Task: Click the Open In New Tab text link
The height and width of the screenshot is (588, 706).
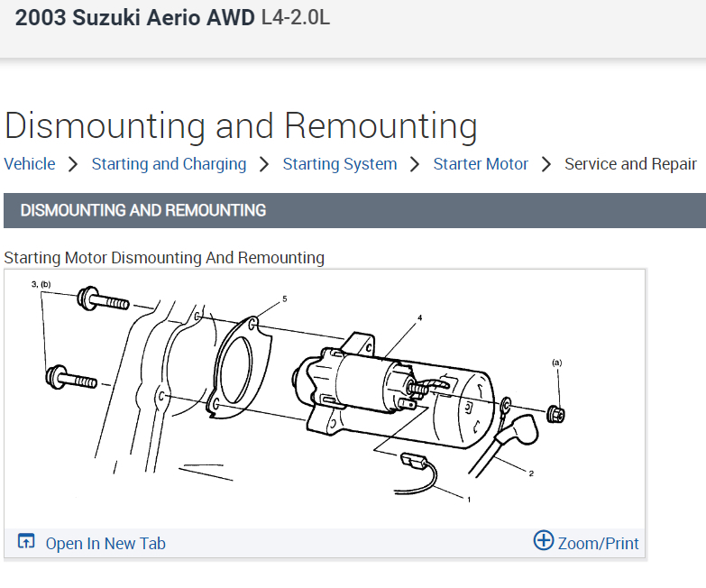Action: point(105,544)
